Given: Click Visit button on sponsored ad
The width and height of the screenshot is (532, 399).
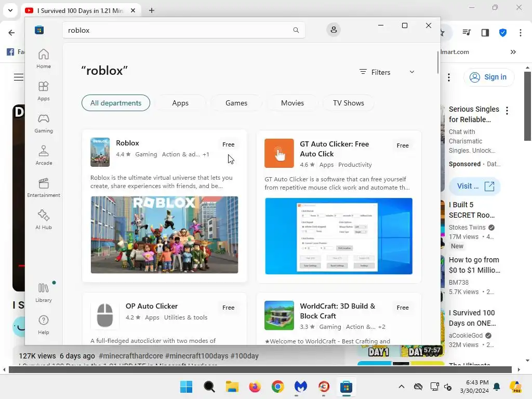Looking at the screenshot, I should [x=475, y=186].
